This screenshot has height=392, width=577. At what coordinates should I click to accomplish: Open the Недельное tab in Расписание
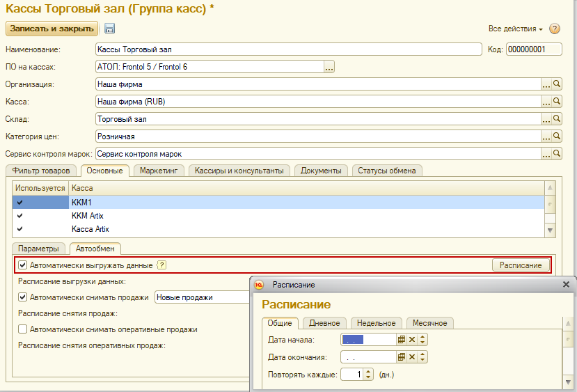378,323
